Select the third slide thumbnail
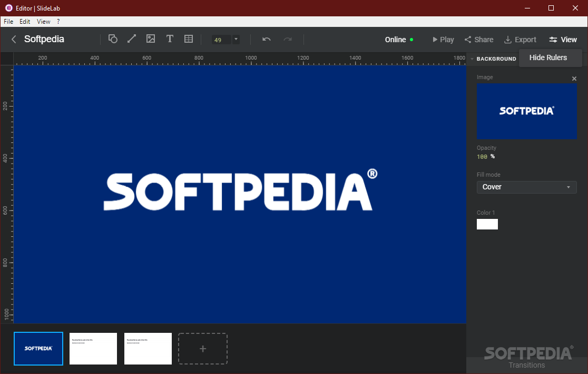 click(x=148, y=349)
